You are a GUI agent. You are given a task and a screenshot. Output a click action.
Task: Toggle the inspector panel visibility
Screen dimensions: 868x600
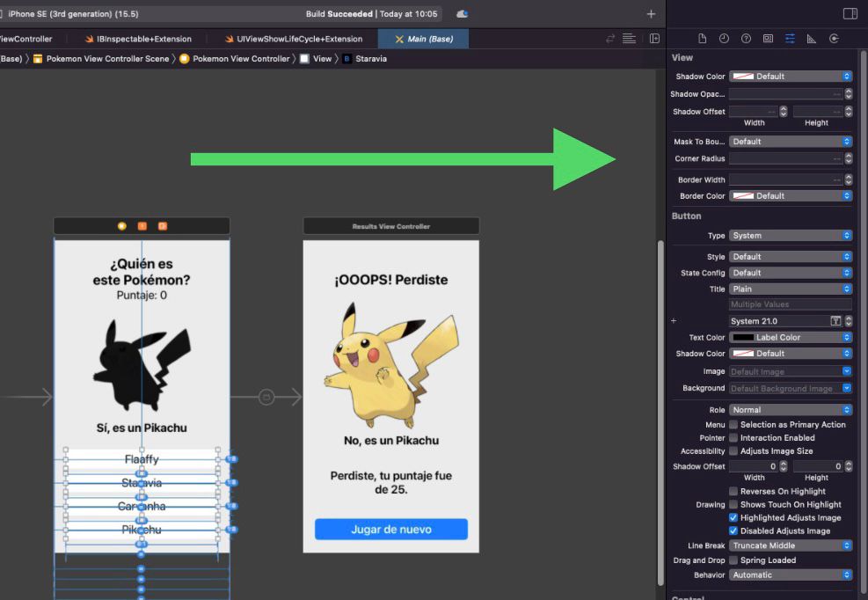click(850, 14)
